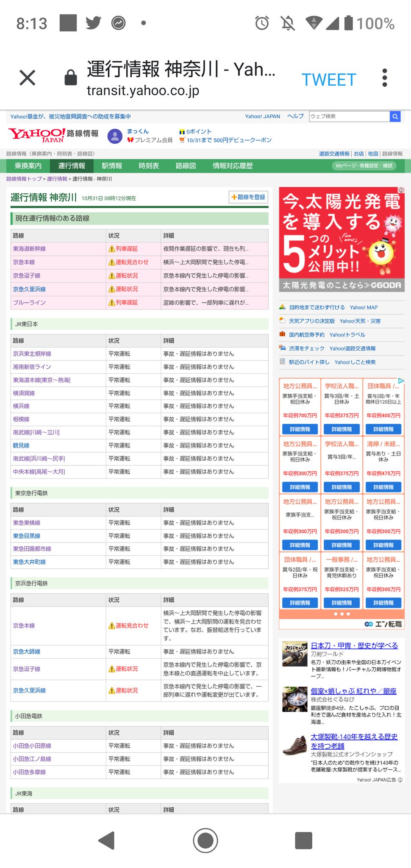This screenshot has width=411, height=868.
Task: Click the Yahoo!トラベル suitcase icon
Action: (x=283, y=334)
